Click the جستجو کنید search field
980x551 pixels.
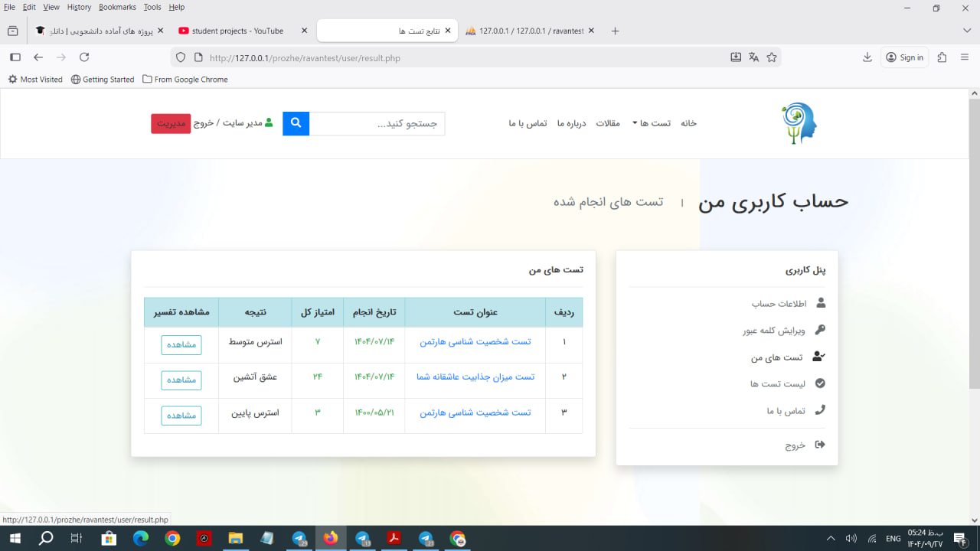coord(377,124)
